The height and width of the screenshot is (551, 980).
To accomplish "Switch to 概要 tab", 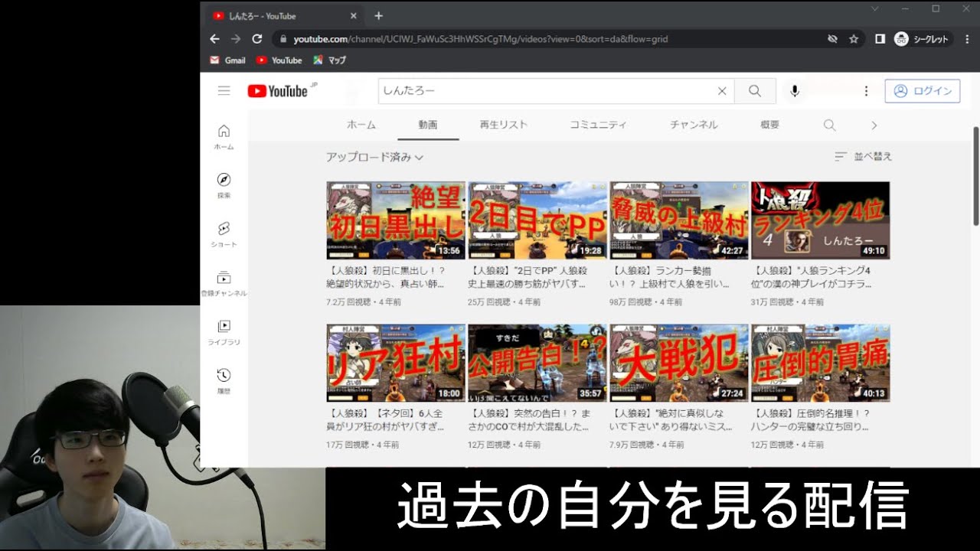I will point(770,125).
